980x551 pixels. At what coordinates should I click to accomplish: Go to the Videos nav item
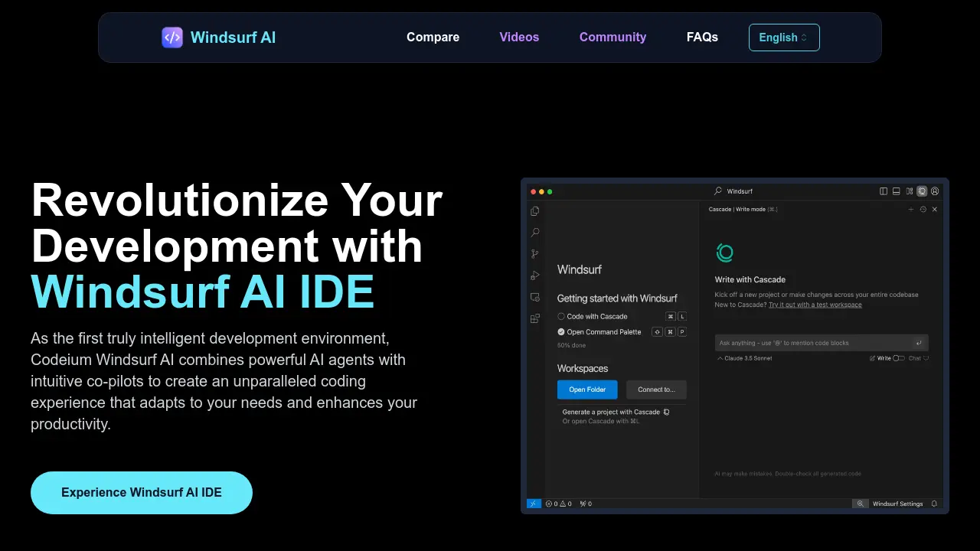(519, 37)
